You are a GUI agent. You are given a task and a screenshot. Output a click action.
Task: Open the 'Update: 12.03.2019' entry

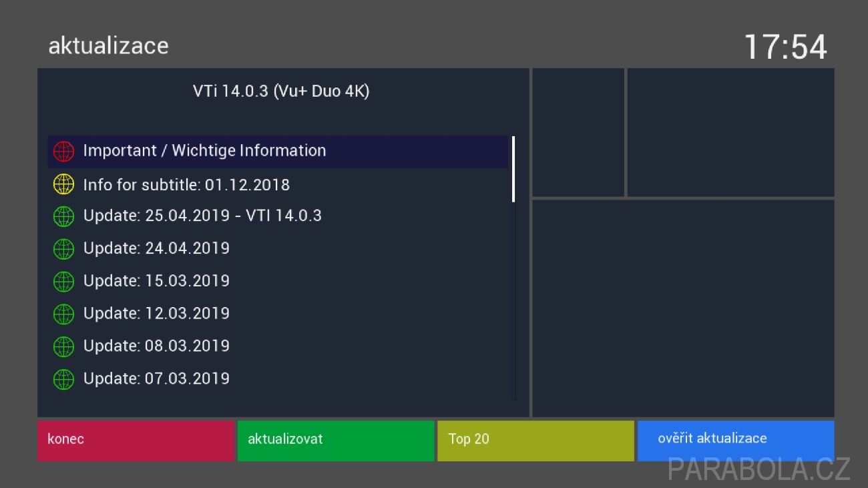coord(278,314)
